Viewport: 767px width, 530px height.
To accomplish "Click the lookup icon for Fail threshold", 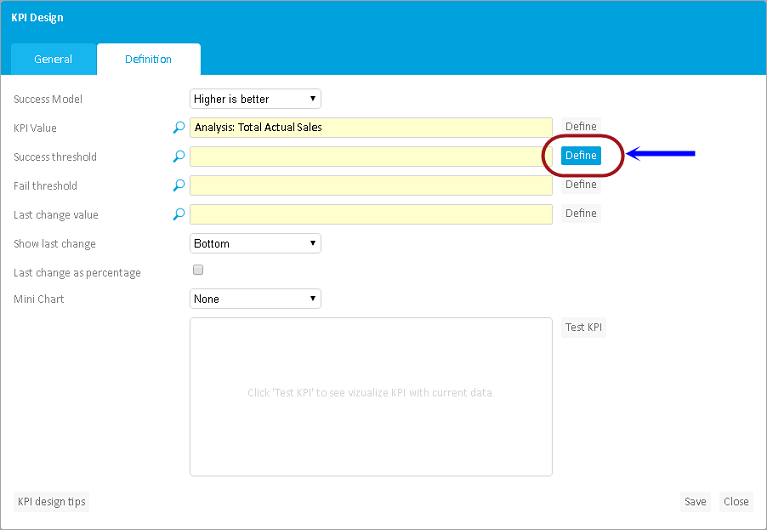I will click(179, 185).
